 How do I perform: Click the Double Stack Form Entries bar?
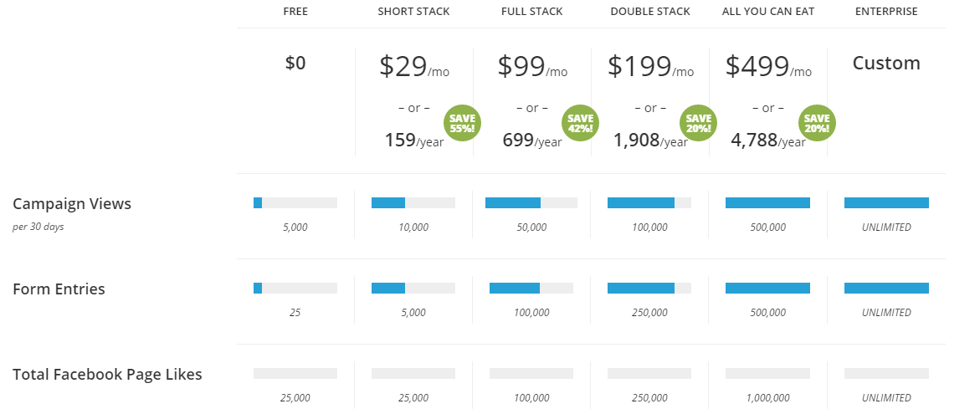coord(649,288)
